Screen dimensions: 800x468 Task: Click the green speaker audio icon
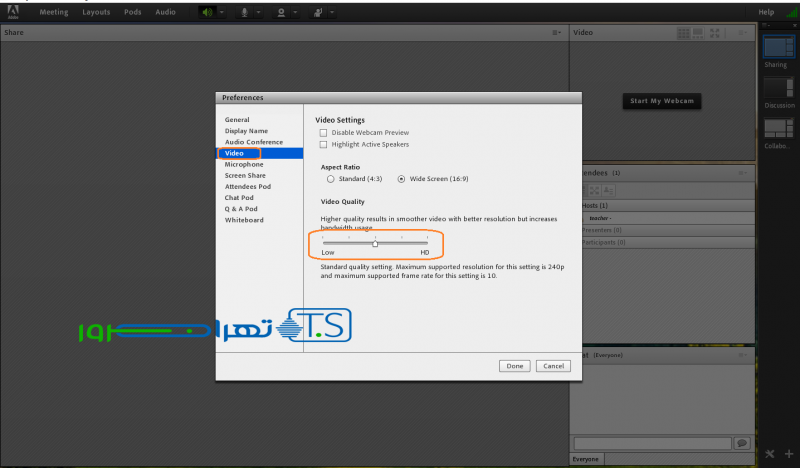[x=207, y=12]
